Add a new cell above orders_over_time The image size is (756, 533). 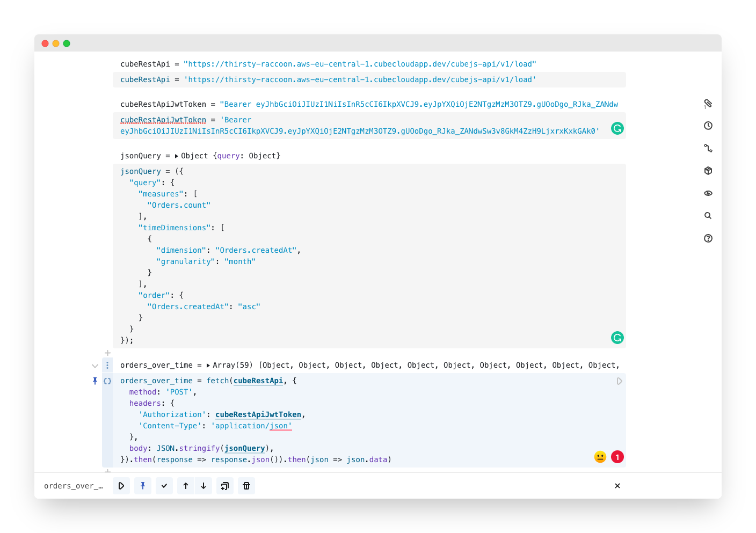(x=107, y=353)
